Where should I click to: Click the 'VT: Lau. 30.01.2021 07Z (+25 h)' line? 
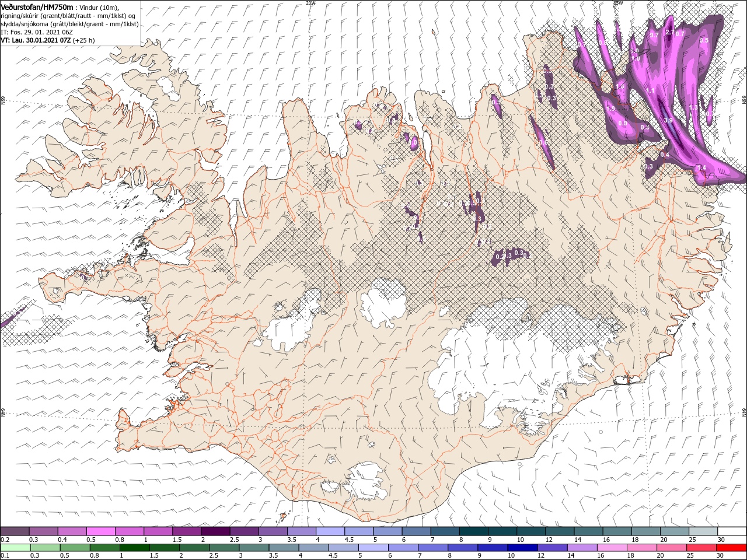48,40
